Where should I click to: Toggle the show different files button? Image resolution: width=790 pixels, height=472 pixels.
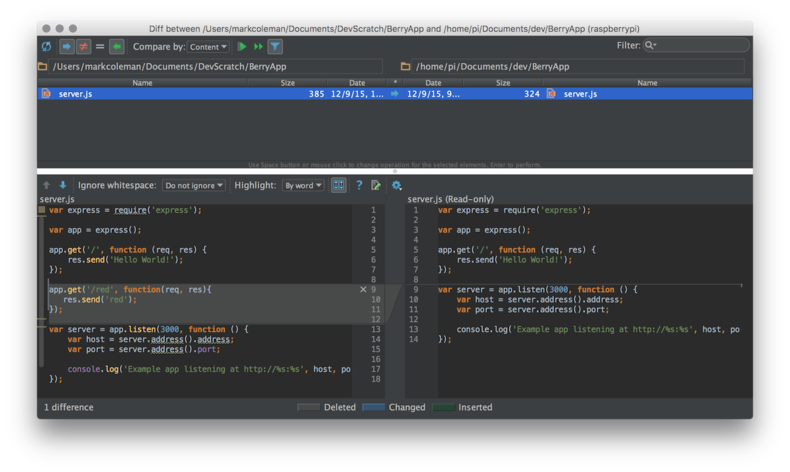tap(84, 46)
